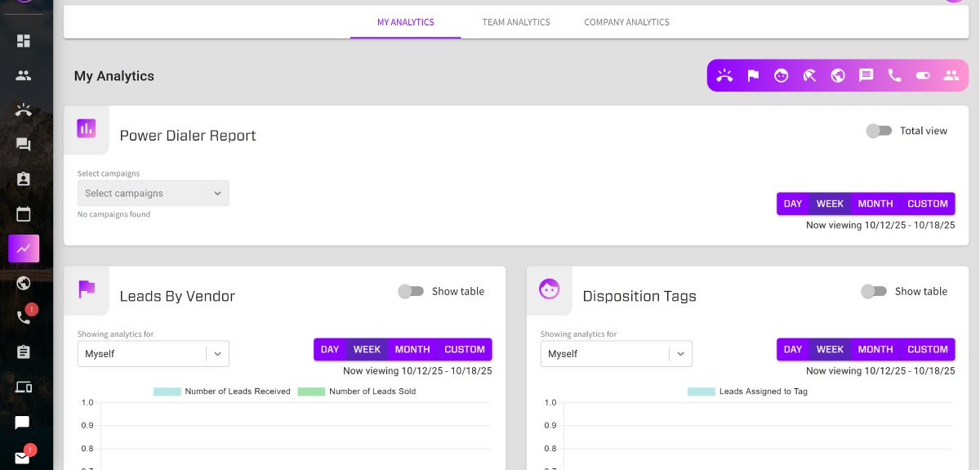Open the ID badge sidebar icon
Image resolution: width=980 pixels, height=470 pixels.
coord(24,179)
